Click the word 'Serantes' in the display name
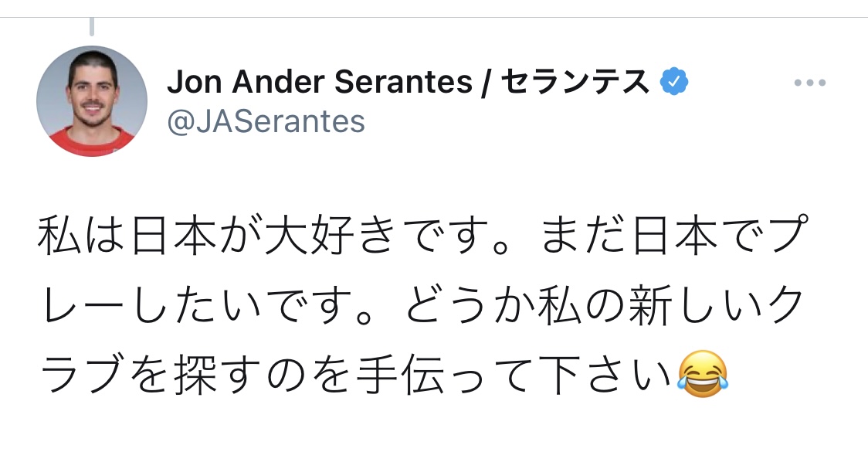This screenshot has height=452, width=868. coord(404,82)
